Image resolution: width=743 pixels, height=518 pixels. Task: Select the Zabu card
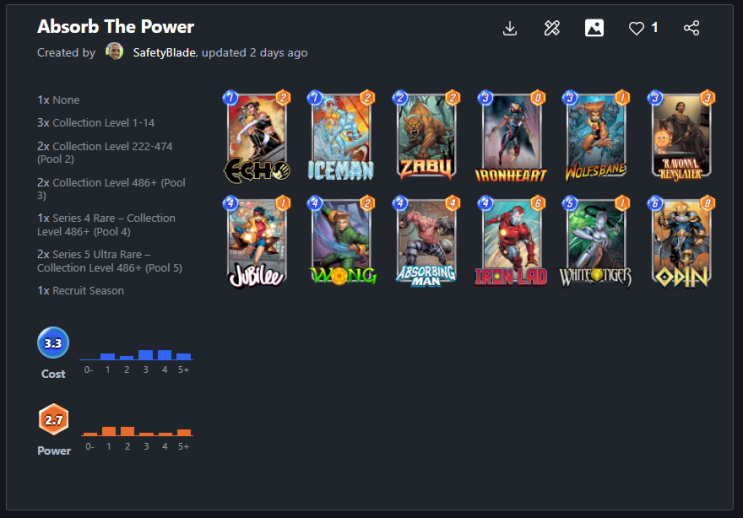tap(426, 136)
